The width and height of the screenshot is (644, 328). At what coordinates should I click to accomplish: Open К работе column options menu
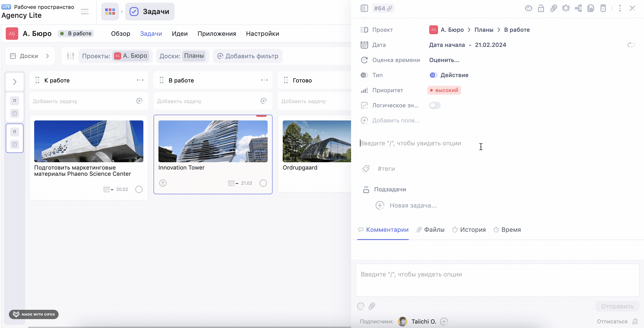pos(140,80)
